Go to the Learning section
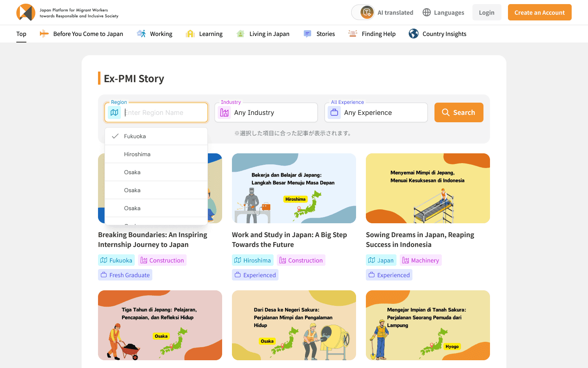Image resolution: width=588 pixels, height=368 pixels. tap(204, 34)
